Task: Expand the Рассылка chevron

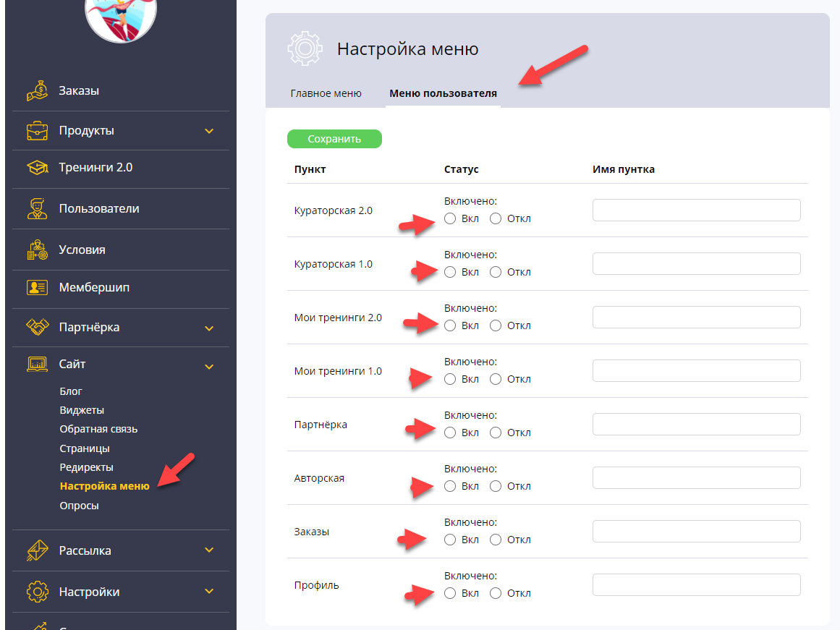Action: [210, 550]
